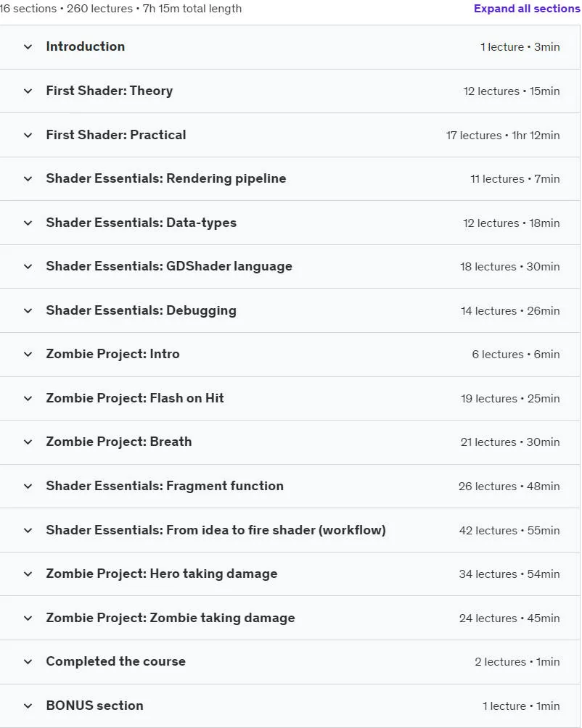Screen dimensions: 582x728
Task: Open Zombie Project: Intro chevron
Action: [28, 355]
